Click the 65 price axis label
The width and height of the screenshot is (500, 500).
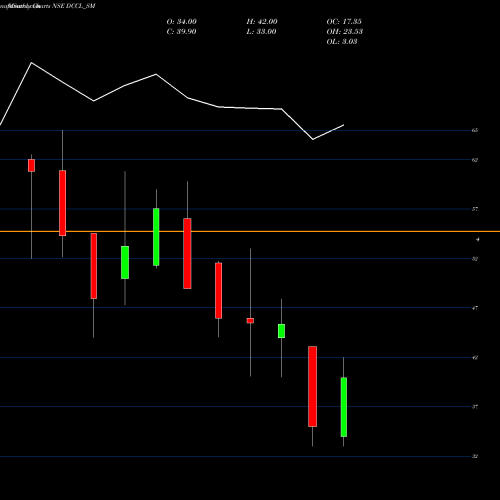(x=475, y=130)
